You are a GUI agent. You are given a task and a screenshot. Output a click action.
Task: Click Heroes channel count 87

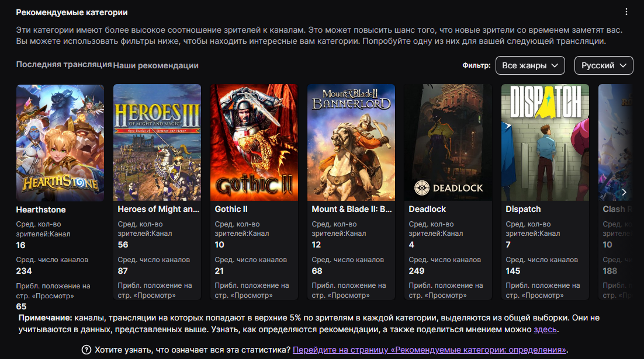(x=122, y=271)
